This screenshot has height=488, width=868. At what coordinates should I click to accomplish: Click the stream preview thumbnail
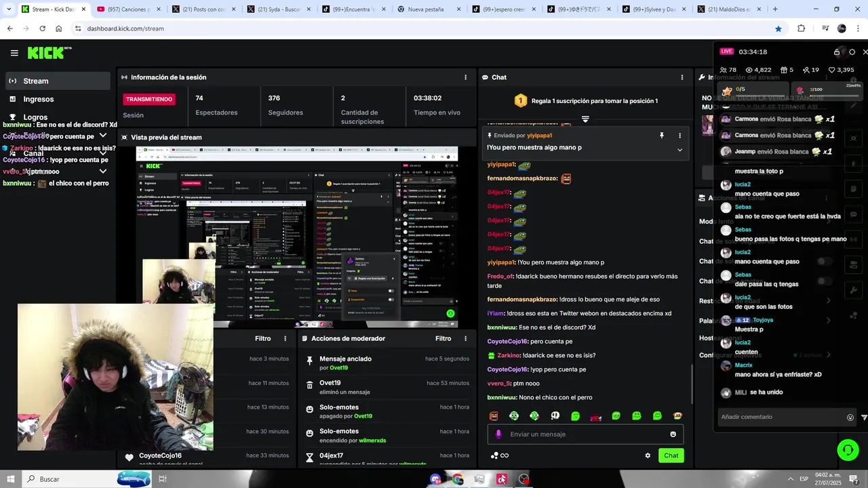[296, 237]
